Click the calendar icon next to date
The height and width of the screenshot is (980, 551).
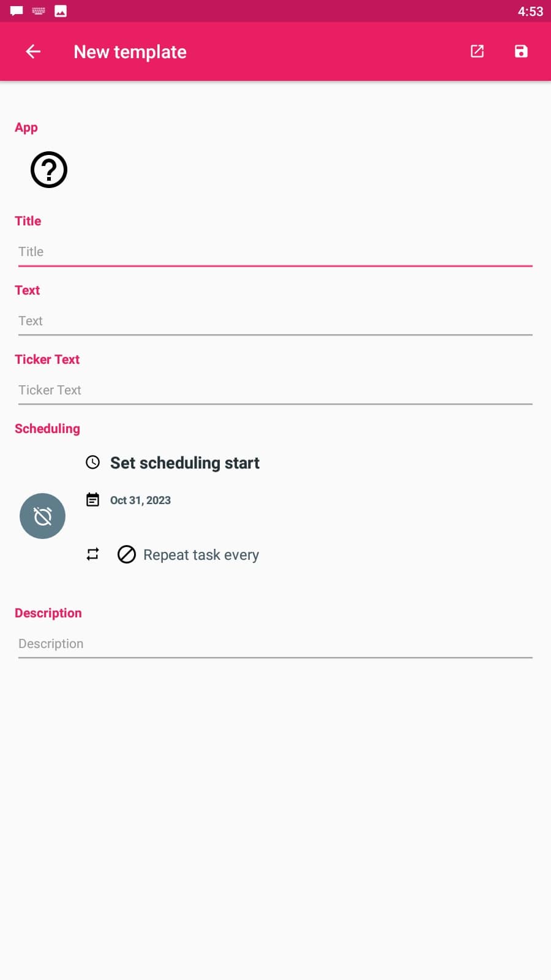click(x=92, y=500)
